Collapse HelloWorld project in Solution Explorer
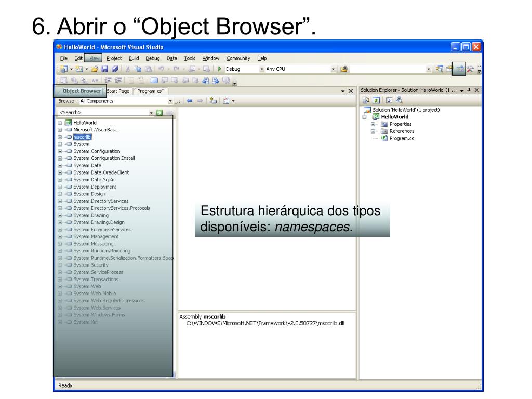Viewport: 532px width, 399px height. (x=364, y=117)
